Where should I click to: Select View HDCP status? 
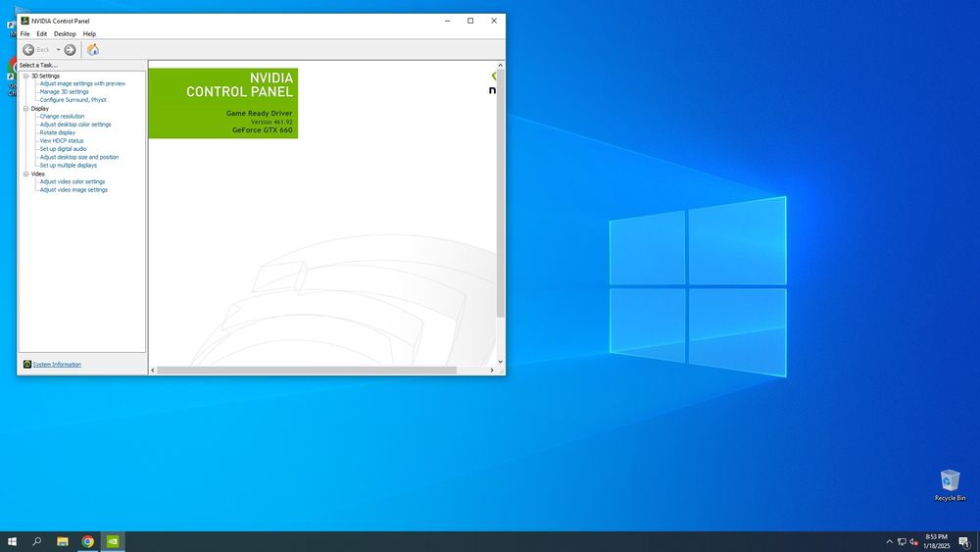[61, 140]
